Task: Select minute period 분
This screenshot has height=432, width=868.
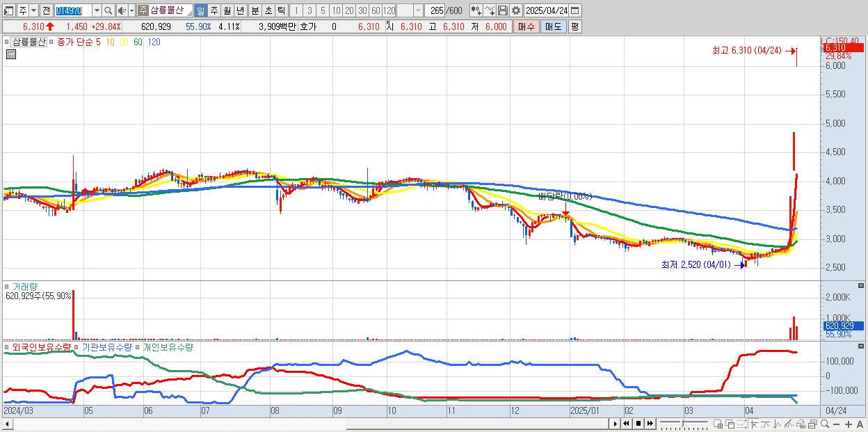Action: coord(255,10)
